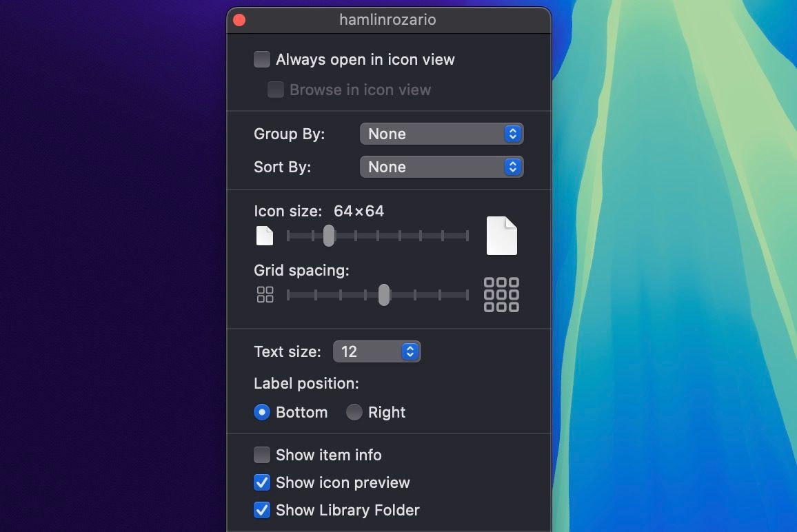Screen dimensions: 797x532
Task: Disable Show icon preview
Action: pos(261,482)
